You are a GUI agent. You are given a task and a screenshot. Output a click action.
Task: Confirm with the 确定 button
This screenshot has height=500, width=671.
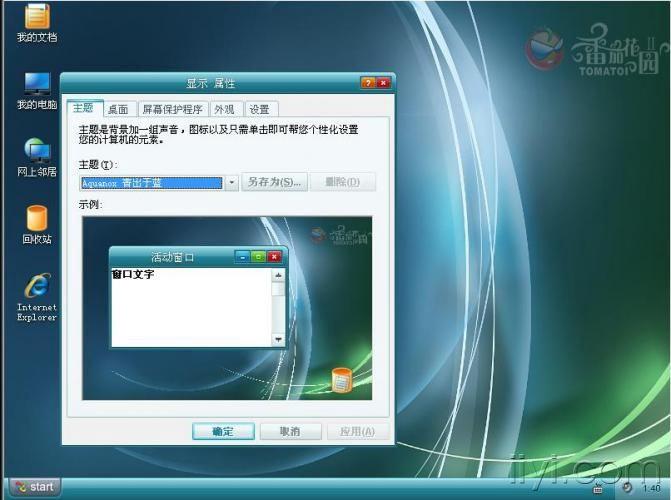pos(222,431)
